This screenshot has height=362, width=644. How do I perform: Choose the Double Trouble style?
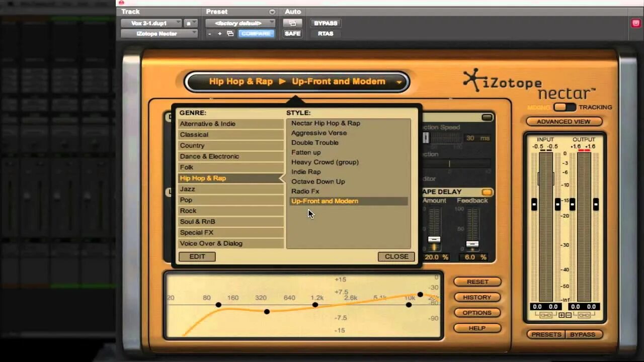point(348,143)
